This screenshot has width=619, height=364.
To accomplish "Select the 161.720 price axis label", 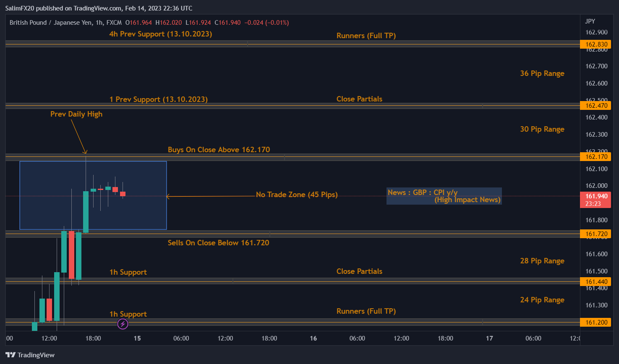I will coord(596,234).
